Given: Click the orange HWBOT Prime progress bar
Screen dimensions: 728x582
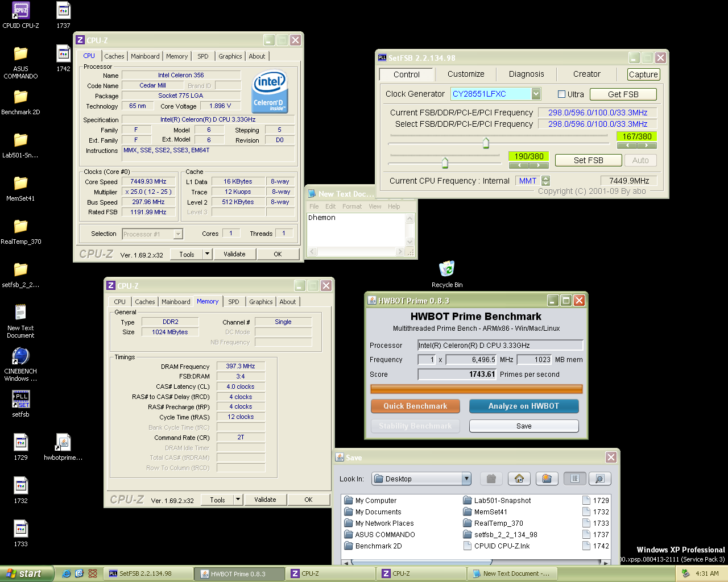Looking at the screenshot, I should pyautogui.click(x=477, y=389).
